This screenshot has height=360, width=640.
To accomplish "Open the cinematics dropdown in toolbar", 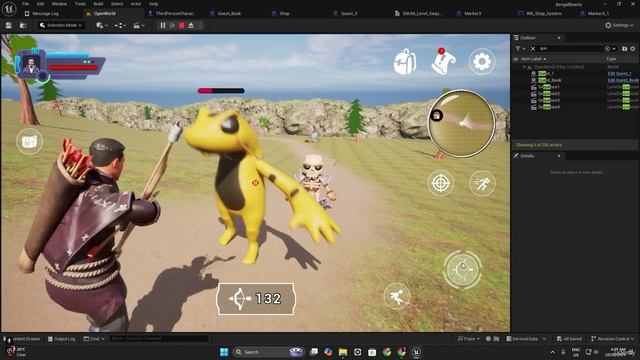I will [139, 25].
